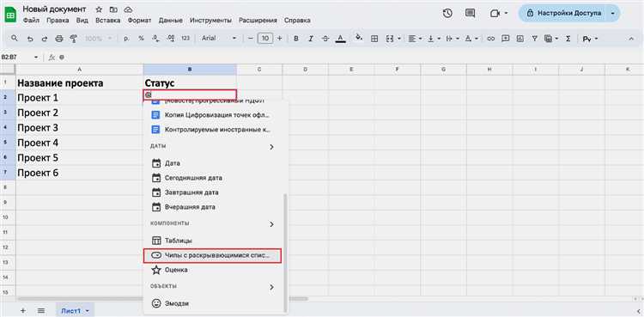Open version history clock icon
The height and width of the screenshot is (317, 644).
[x=447, y=13]
